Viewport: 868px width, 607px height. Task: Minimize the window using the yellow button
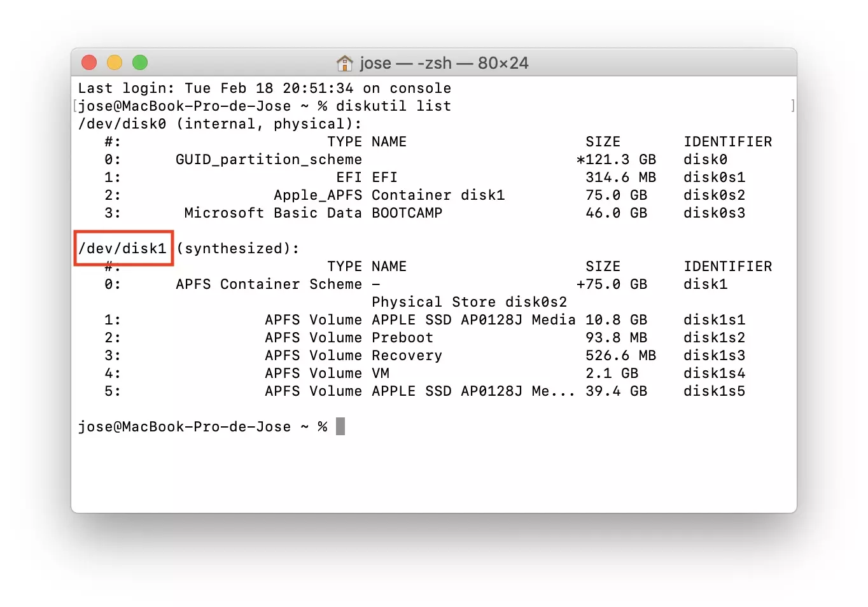[115, 62]
